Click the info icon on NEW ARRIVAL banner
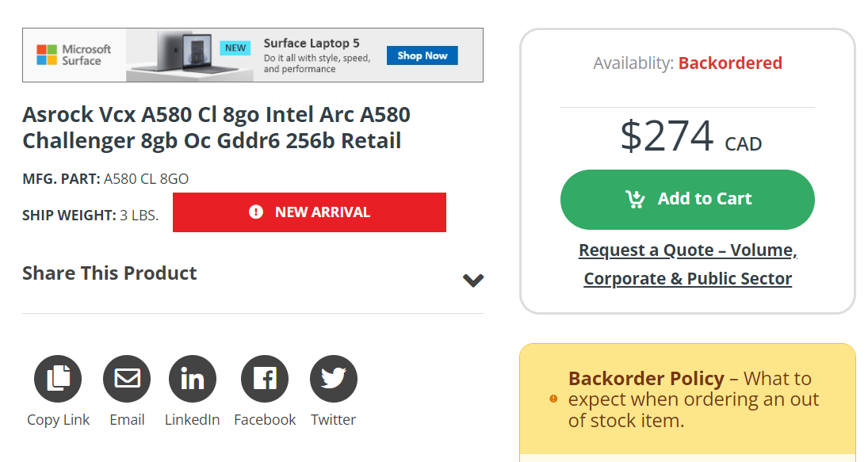 click(254, 212)
